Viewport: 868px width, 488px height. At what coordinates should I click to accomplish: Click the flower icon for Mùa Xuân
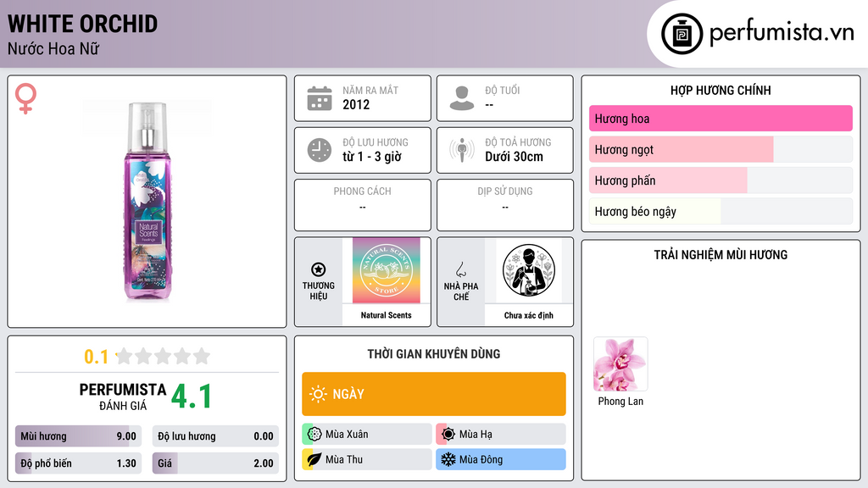314,435
